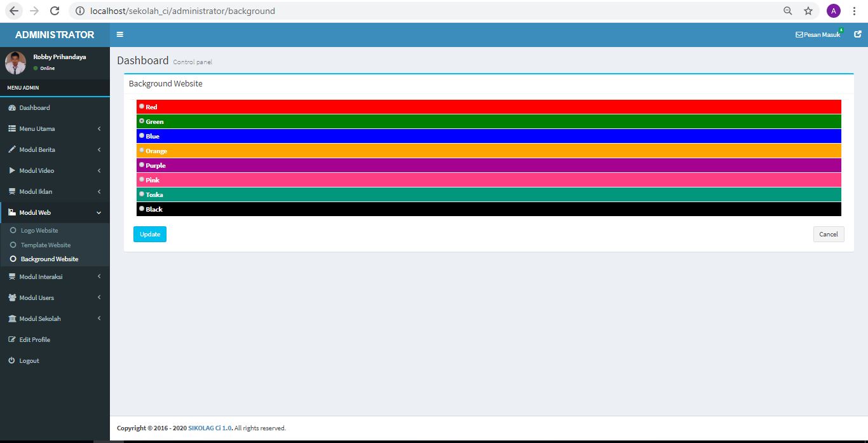This screenshot has width=868, height=443.
Task: Click the logout icon at top right
Action: 857,34
